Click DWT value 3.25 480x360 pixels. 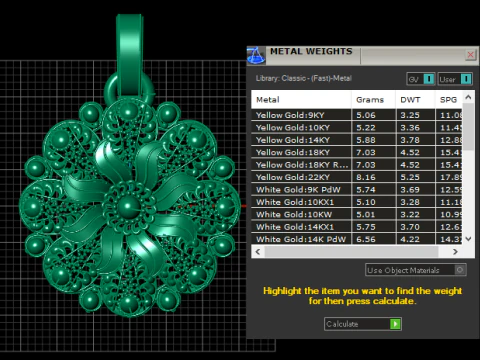pos(410,115)
